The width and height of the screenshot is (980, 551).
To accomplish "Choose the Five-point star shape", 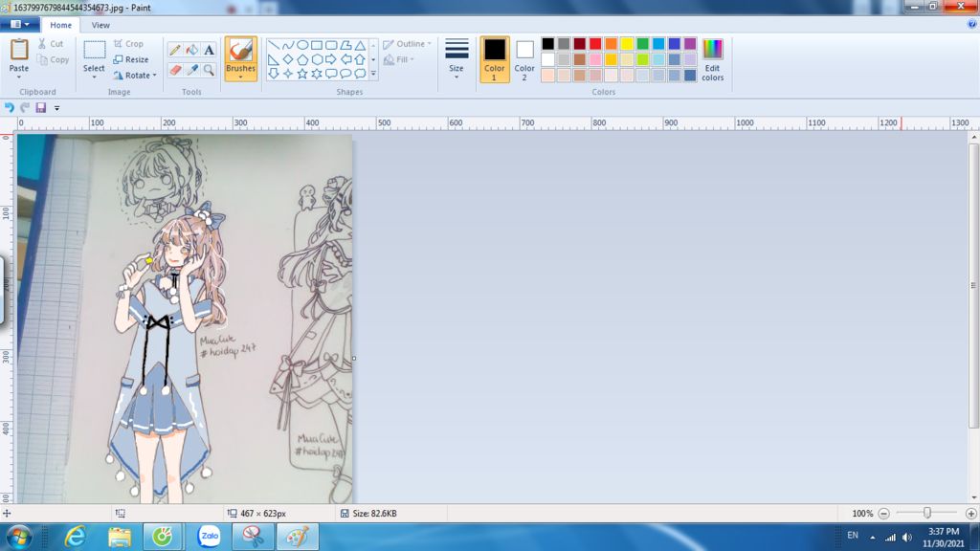I will (x=301, y=74).
